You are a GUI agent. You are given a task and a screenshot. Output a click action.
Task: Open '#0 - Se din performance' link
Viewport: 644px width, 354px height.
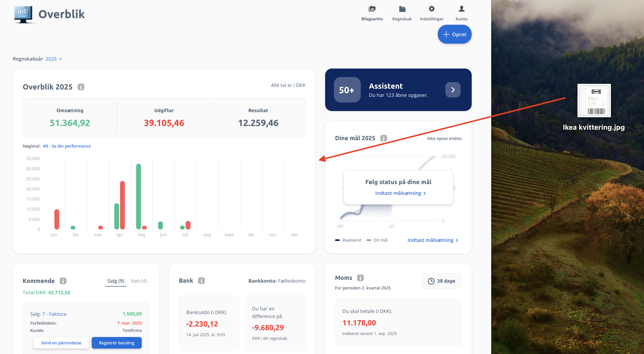pyautogui.click(x=67, y=146)
